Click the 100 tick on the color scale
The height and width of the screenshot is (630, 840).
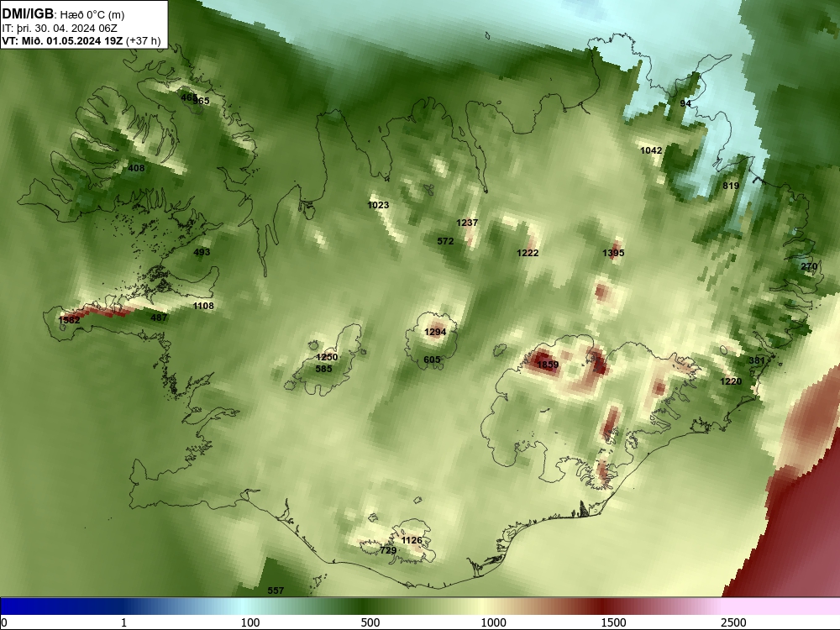[x=250, y=622]
